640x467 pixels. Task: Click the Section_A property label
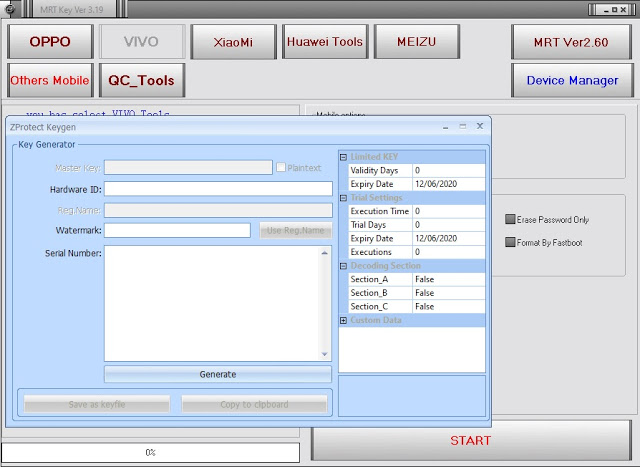(x=369, y=279)
